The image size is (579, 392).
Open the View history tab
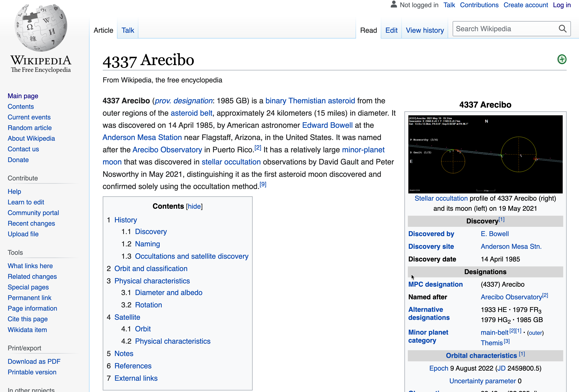[424, 30]
